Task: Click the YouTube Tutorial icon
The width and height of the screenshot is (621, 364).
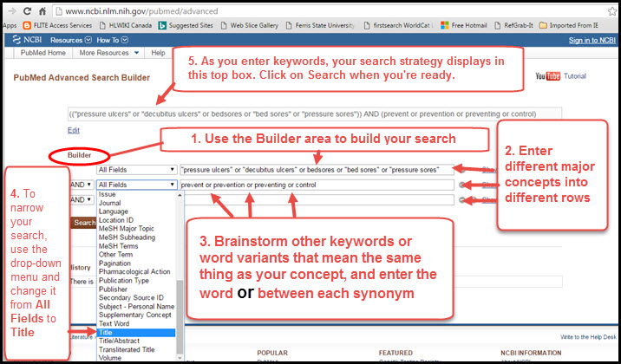Action: pyautogui.click(x=548, y=76)
